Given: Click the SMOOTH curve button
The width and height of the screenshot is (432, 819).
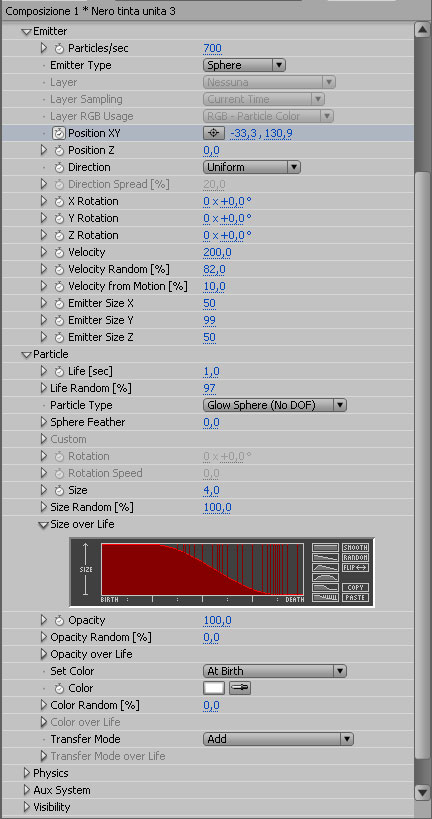Looking at the screenshot, I should pos(355,547).
